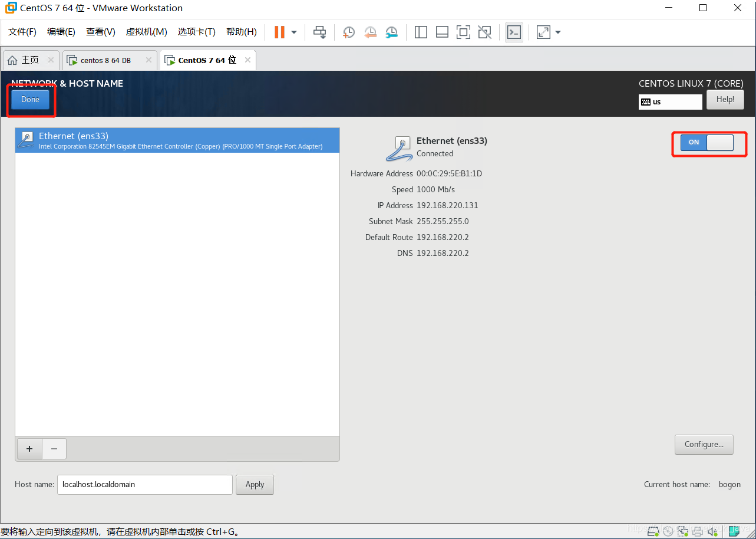756x539 pixels.
Task: Click the CD/DVD drive status icon
Action: pyautogui.click(x=669, y=531)
